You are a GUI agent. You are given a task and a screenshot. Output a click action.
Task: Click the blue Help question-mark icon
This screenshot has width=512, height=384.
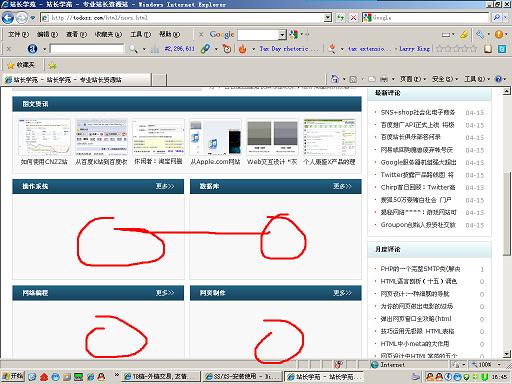(498, 79)
